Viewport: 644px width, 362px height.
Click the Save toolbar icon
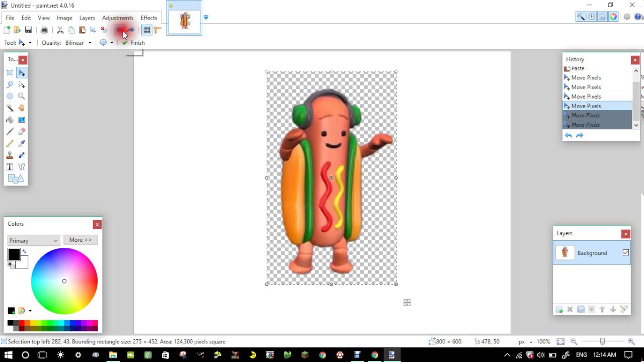(x=28, y=30)
